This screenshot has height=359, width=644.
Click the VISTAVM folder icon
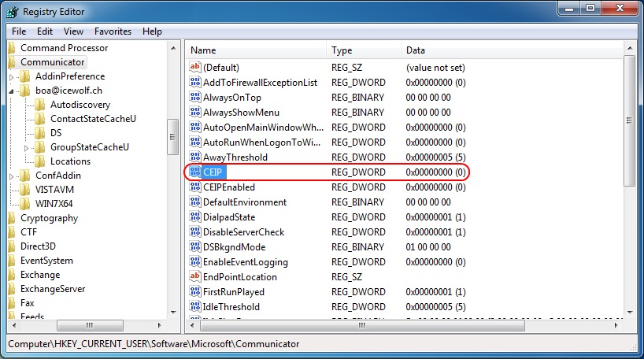tap(25, 190)
